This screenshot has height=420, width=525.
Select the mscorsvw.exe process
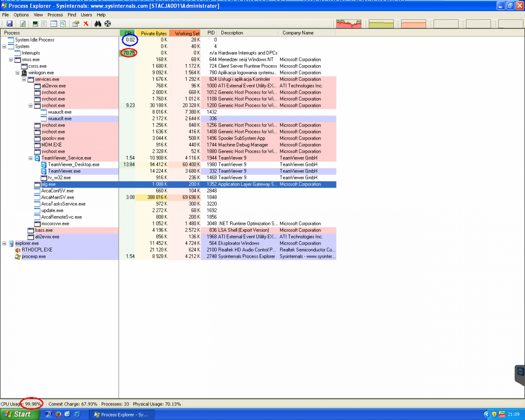(55, 224)
